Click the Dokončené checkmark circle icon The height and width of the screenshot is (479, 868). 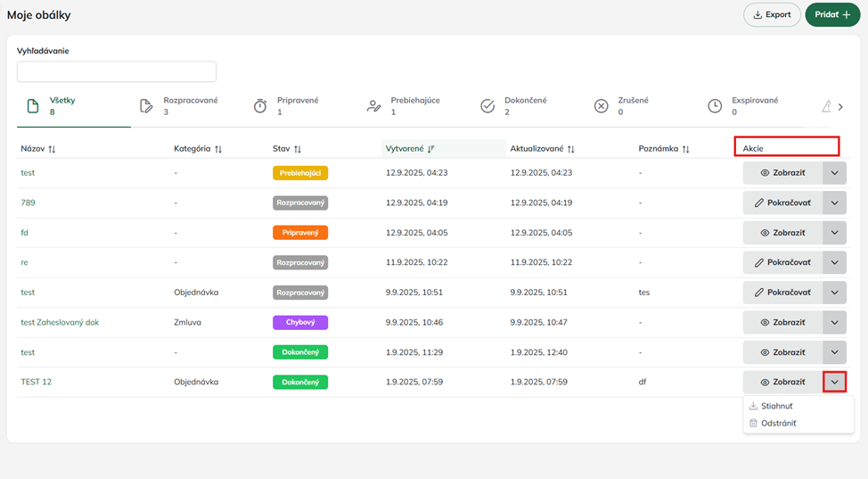(x=487, y=106)
